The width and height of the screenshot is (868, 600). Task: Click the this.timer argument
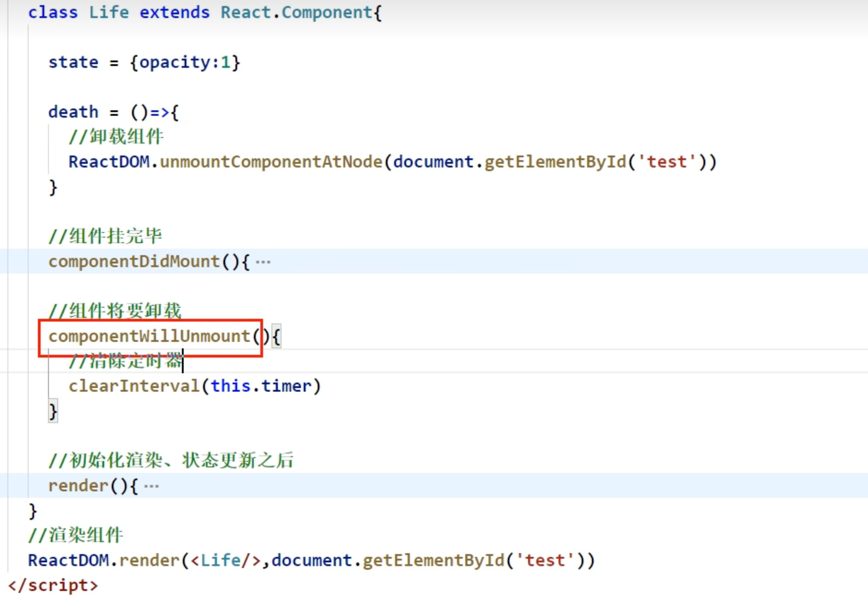[261, 387]
